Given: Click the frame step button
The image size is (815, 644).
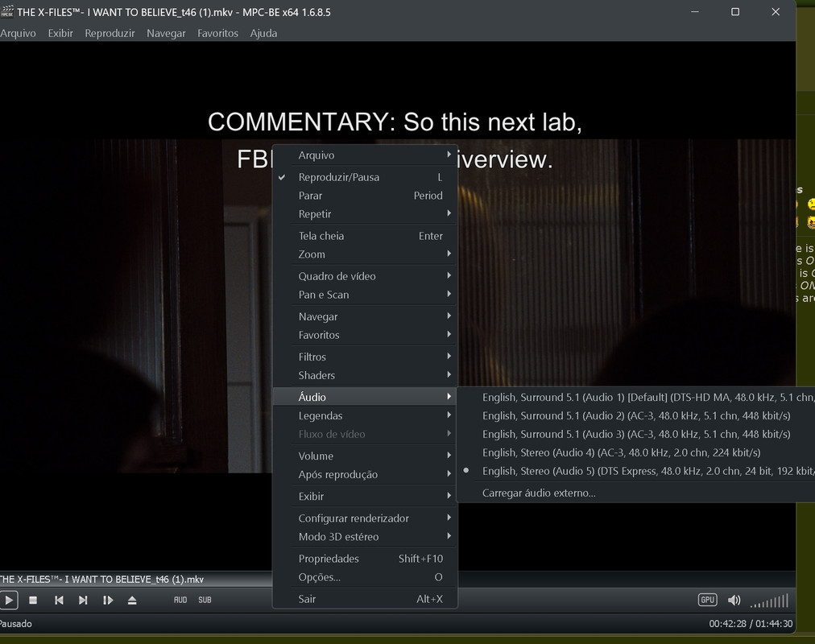Looking at the screenshot, I should pos(108,601).
